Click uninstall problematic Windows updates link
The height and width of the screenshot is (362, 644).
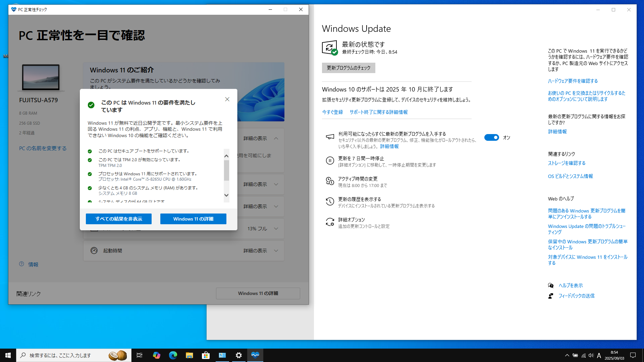(587, 214)
